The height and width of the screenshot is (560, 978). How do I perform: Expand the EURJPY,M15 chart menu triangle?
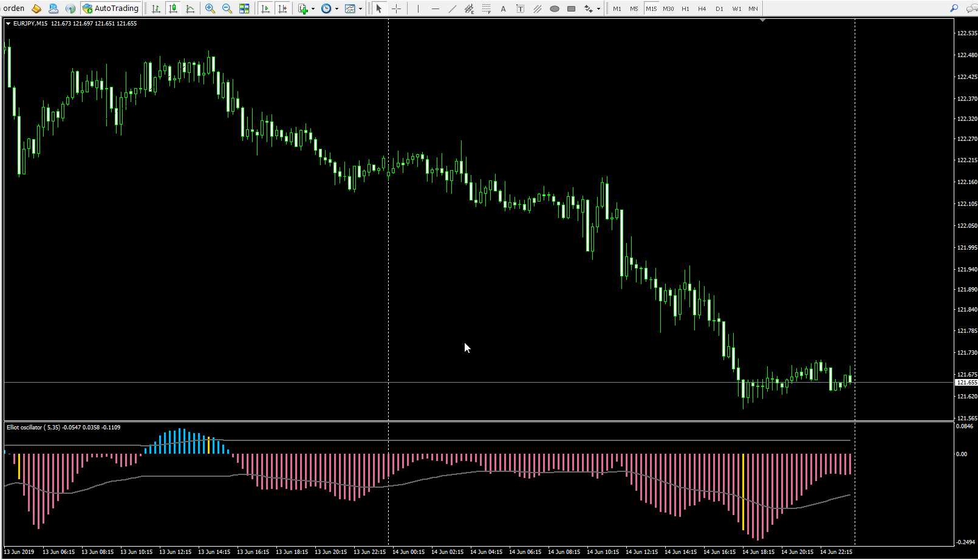point(9,24)
